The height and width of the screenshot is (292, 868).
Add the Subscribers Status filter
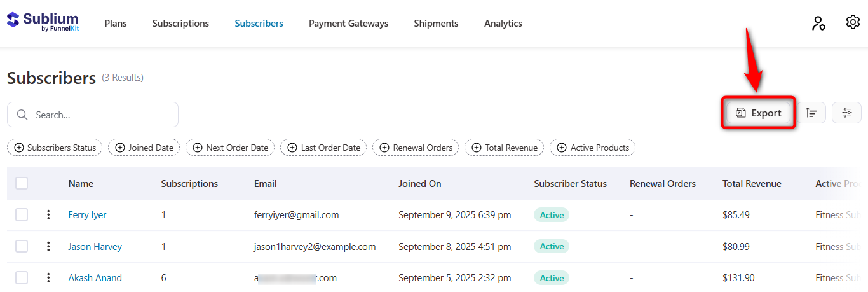pos(55,148)
